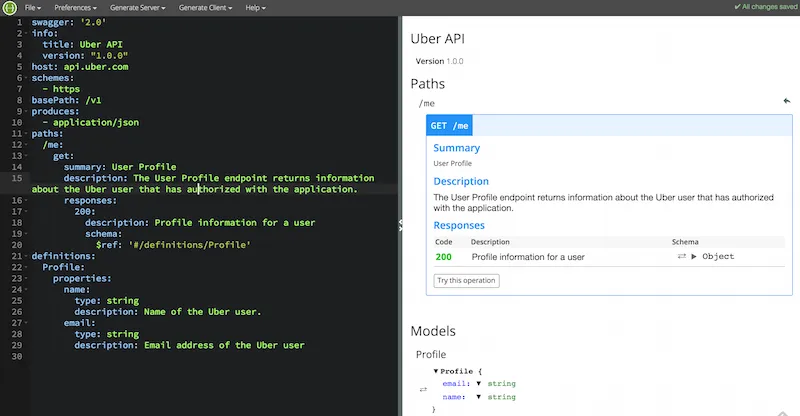Fold the definitions block at line 21

pyautogui.click(x=26, y=256)
